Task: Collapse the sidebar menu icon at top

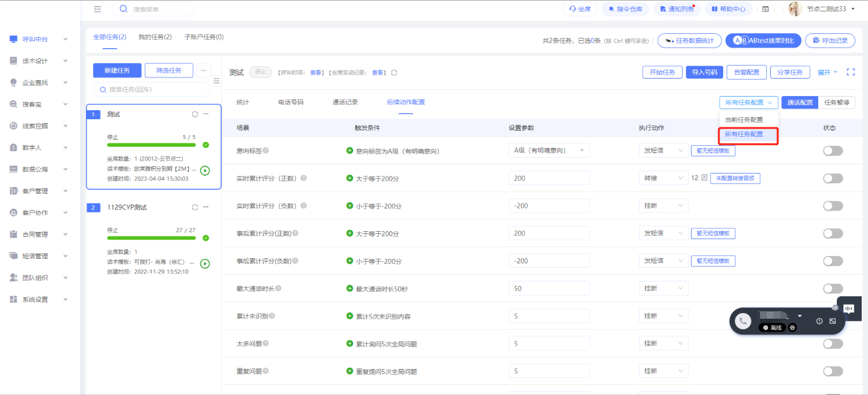Action: tap(98, 9)
